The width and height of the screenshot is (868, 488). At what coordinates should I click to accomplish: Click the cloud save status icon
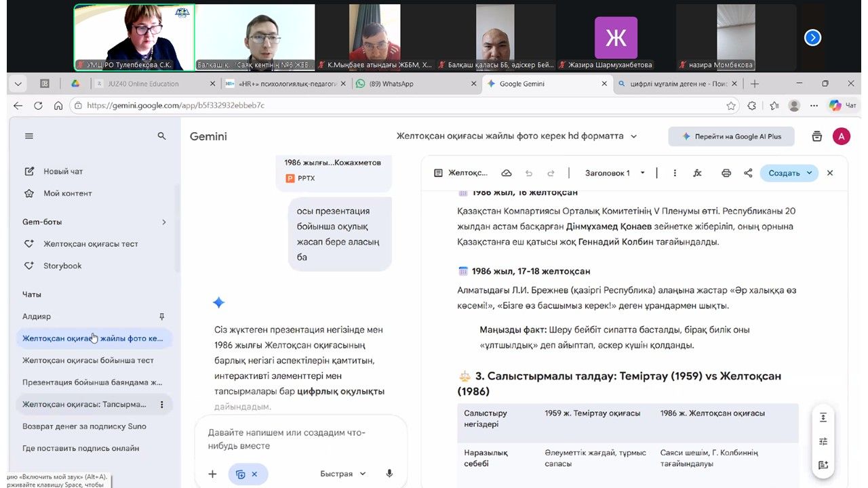click(x=507, y=173)
